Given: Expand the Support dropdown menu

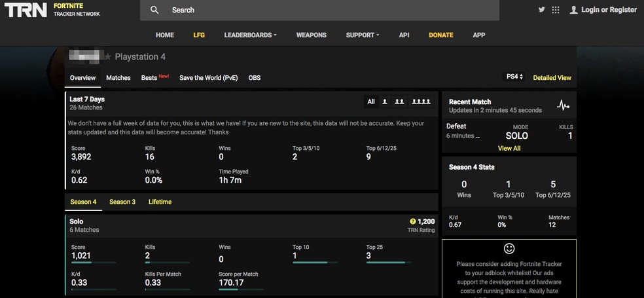Looking at the screenshot, I should pyautogui.click(x=363, y=35).
